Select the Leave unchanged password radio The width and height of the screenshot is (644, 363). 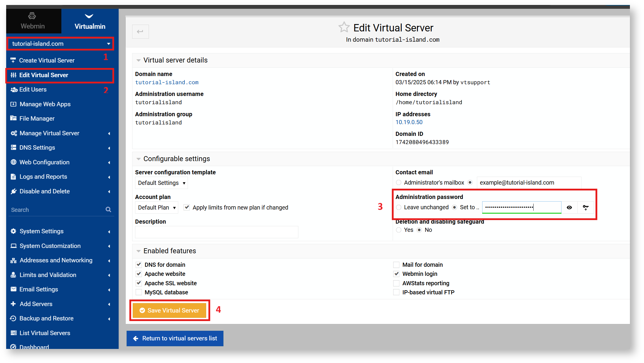pyautogui.click(x=399, y=207)
